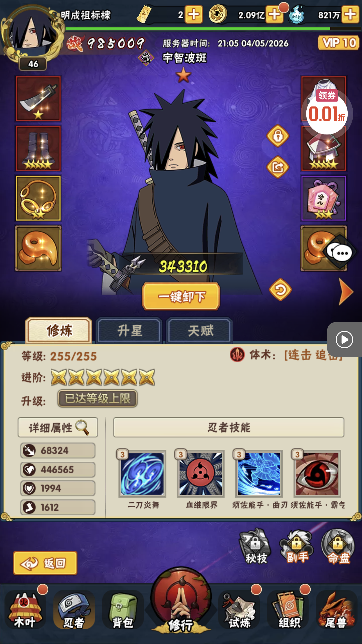Switch to the 升星 tab
362x644 pixels.
pos(129,330)
